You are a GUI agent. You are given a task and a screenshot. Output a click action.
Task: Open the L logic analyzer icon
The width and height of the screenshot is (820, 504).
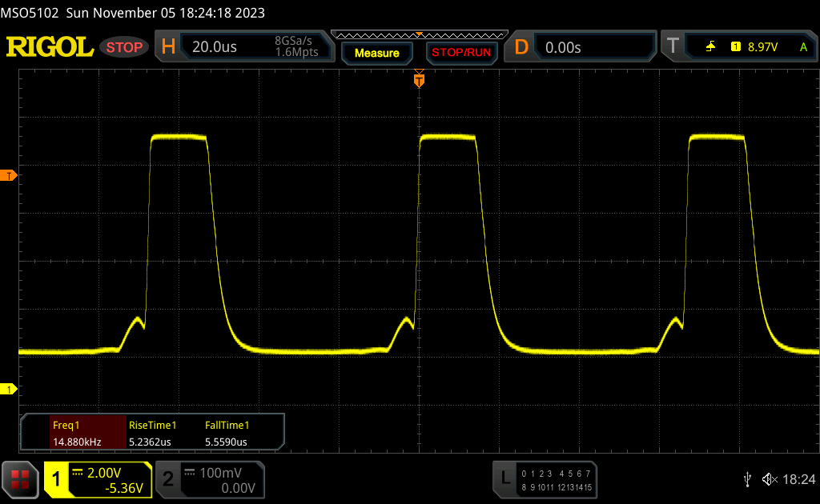pyautogui.click(x=504, y=478)
